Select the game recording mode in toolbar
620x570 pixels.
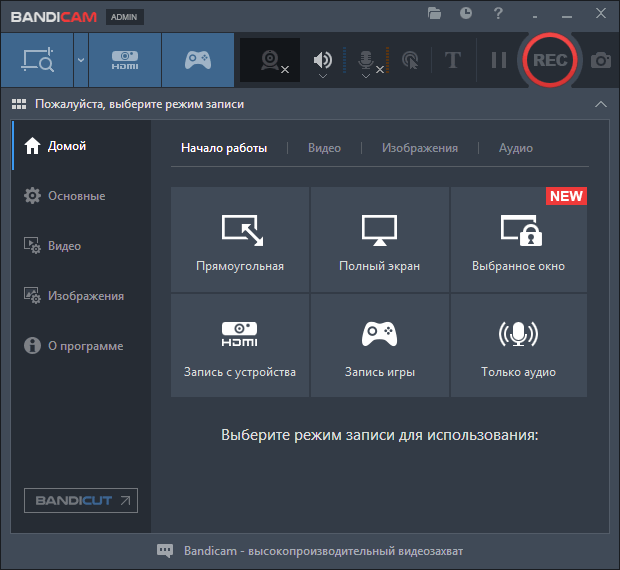[x=198, y=60]
